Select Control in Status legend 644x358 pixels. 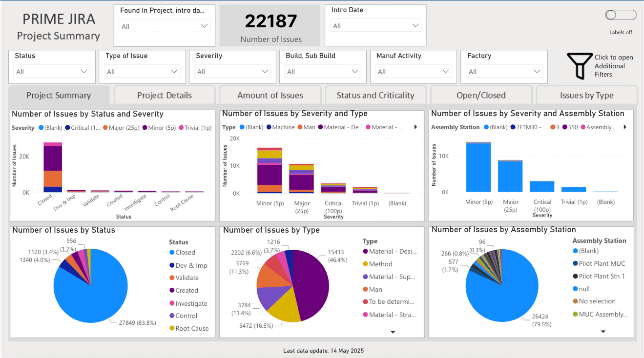pos(183,316)
